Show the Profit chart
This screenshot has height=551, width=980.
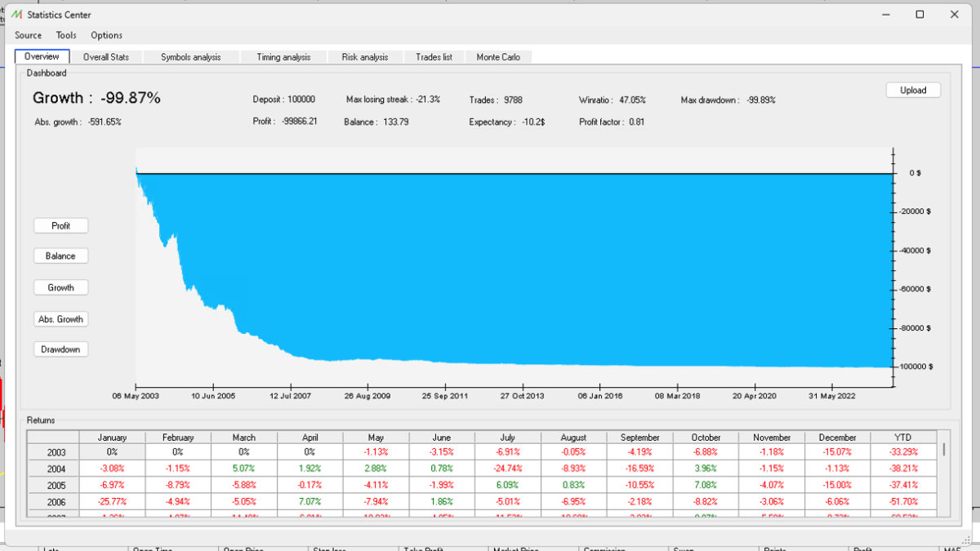(60, 226)
